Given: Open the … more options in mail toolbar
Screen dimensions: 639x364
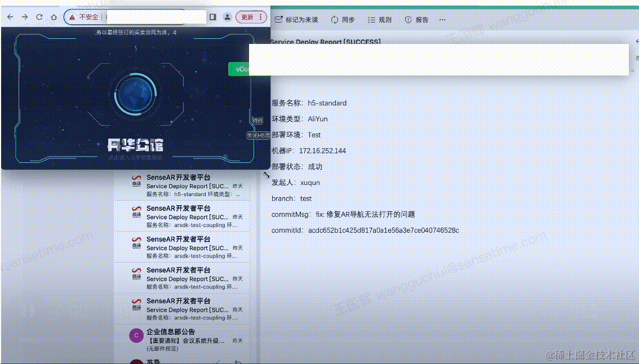Looking at the screenshot, I should tap(442, 19).
